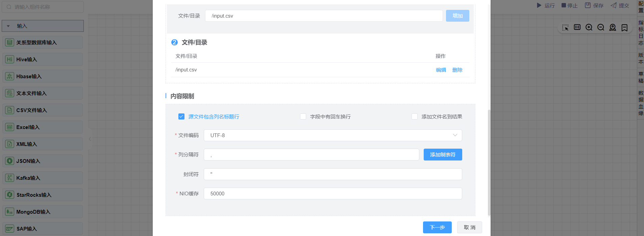
Task: Click the NIO缓存 input field
Action: [333, 193]
